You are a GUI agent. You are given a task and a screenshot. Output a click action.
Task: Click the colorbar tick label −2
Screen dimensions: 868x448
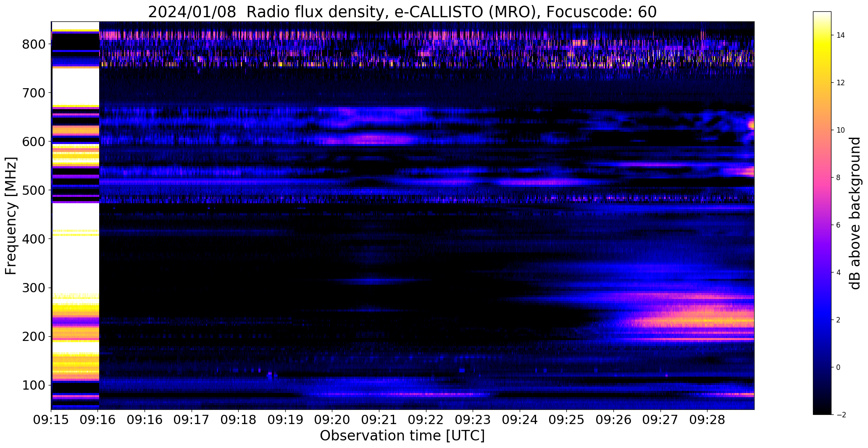(841, 415)
